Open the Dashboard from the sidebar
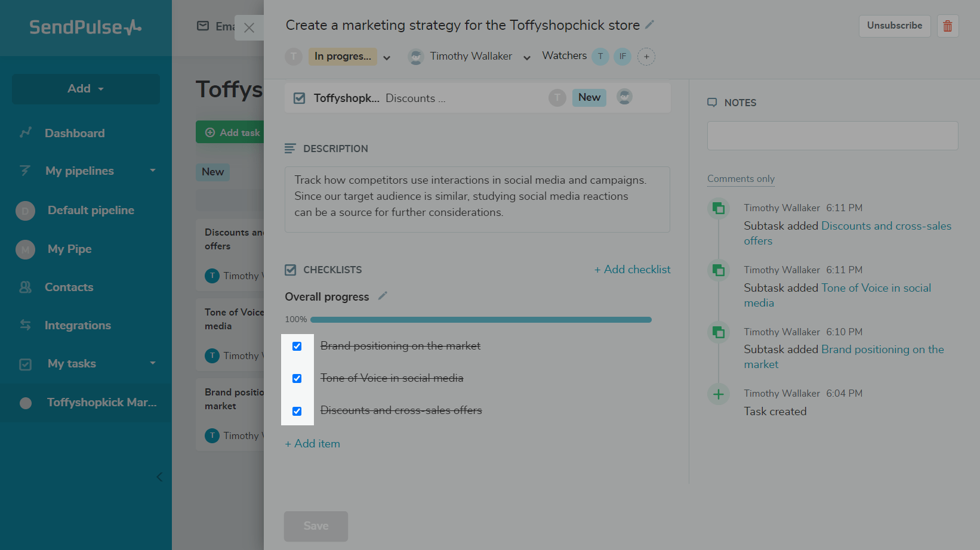Screen dimensions: 980x550 click(x=75, y=133)
